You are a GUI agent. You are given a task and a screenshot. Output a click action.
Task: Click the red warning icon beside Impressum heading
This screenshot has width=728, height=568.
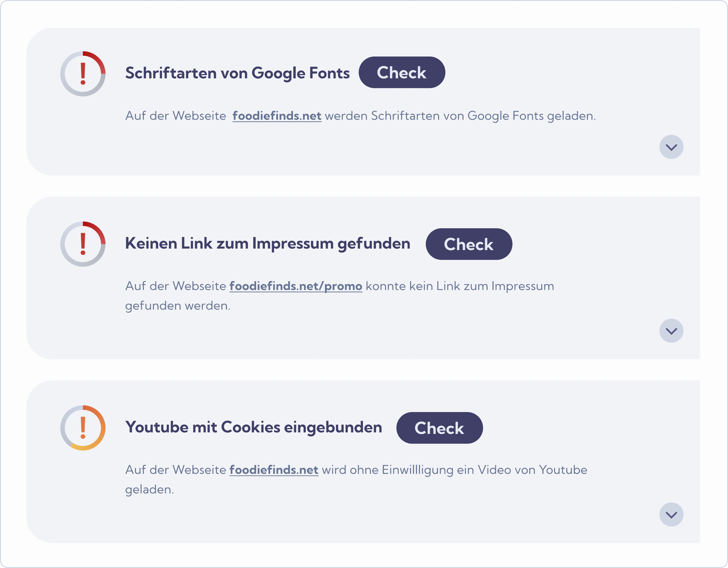pyautogui.click(x=83, y=244)
